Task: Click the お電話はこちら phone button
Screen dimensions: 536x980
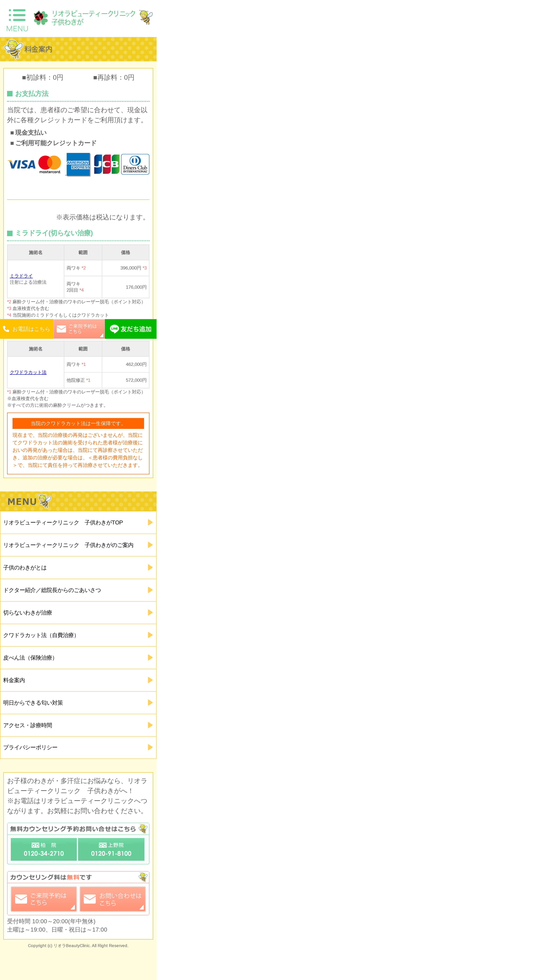Action: tap(27, 329)
